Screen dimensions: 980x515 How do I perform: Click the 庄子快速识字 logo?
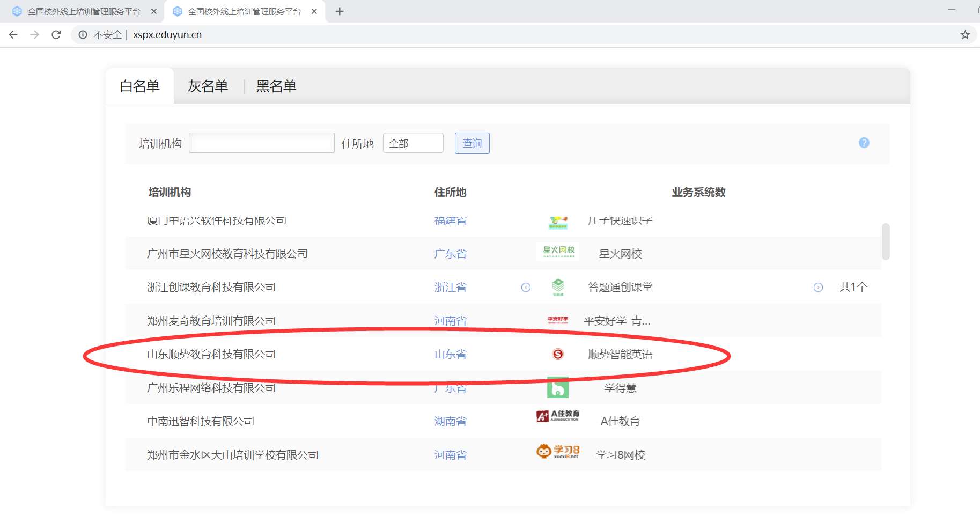558,222
